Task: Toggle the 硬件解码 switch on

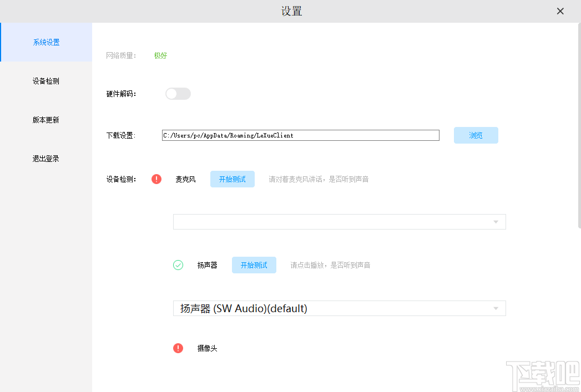Action: tap(178, 93)
